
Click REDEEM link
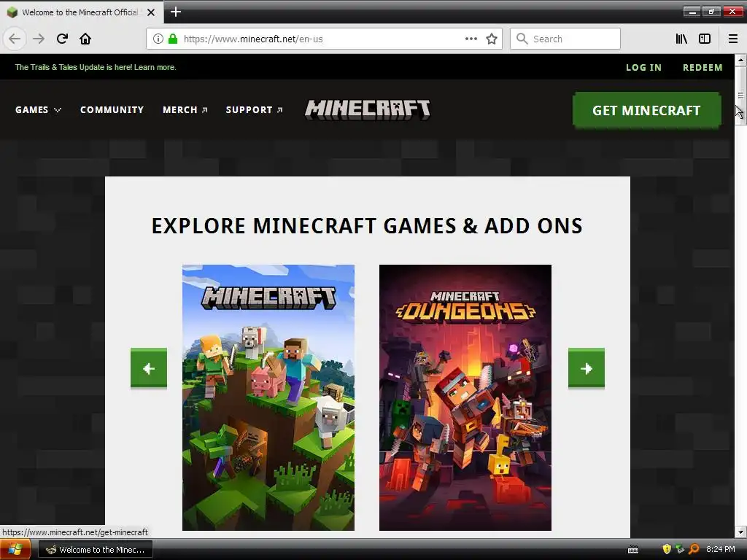tap(703, 68)
